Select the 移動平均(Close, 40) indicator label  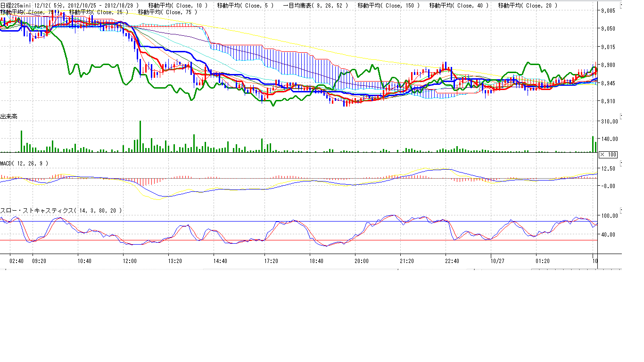(x=459, y=6)
